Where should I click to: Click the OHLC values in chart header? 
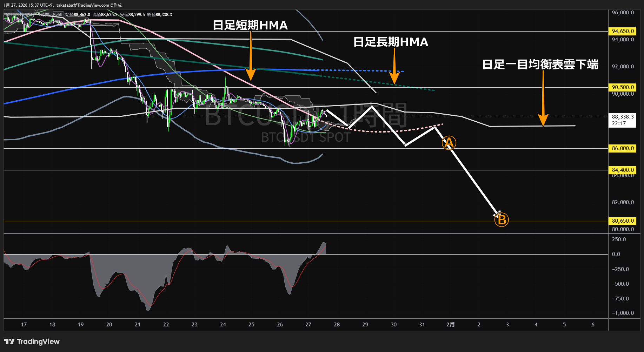[x=119, y=15]
